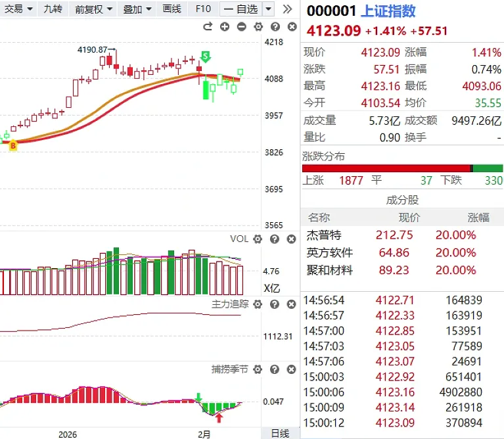The width and height of the screenshot is (504, 439).
Task: Select the 15:00:06 tick row 4123.16
Action: pyautogui.click(x=402, y=392)
